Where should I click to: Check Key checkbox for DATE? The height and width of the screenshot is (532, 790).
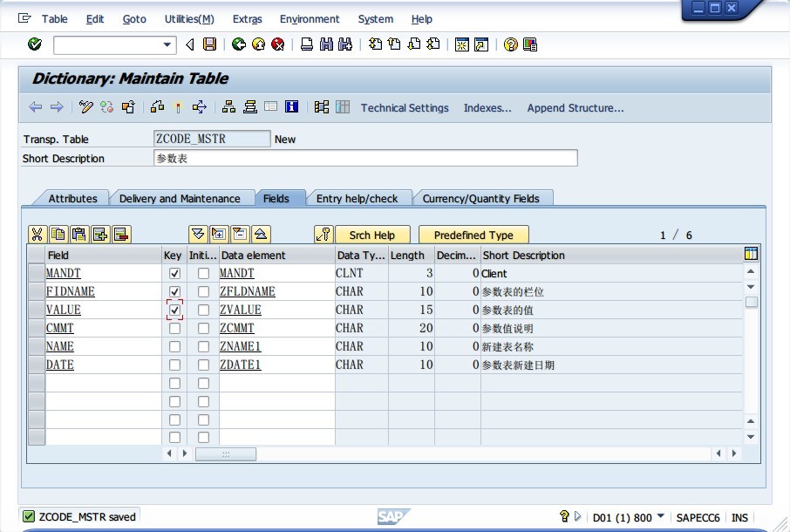[x=174, y=365]
